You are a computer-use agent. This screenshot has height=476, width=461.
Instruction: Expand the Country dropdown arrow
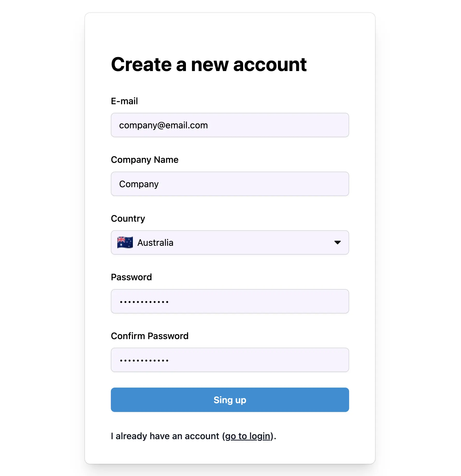click(x=337, y=242)
